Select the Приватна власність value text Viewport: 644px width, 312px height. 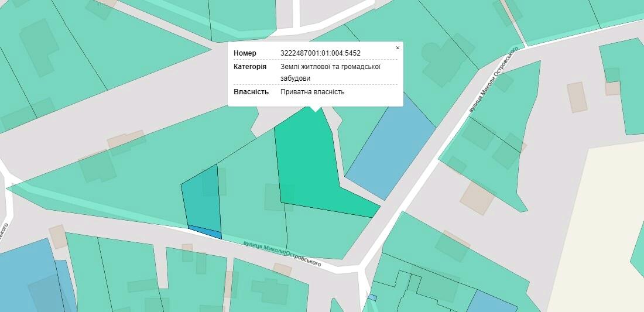pyautogui.click(x=312, y=92)
